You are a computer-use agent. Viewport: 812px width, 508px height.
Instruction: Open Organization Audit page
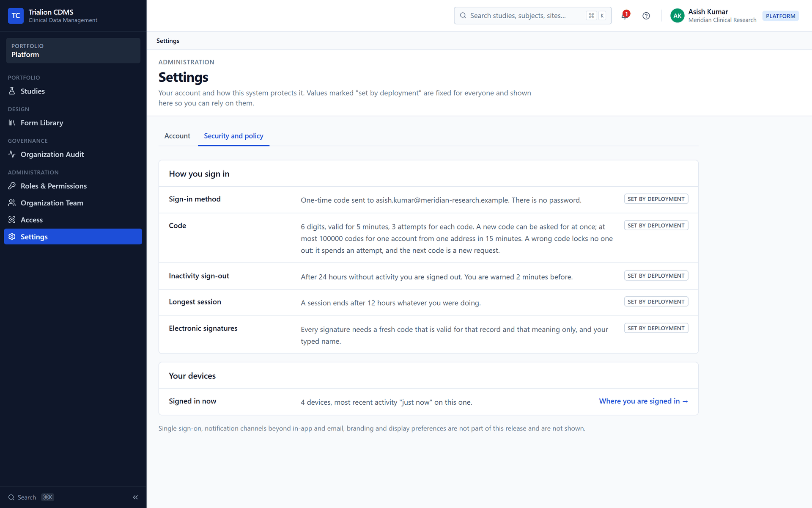coord(73,154)
